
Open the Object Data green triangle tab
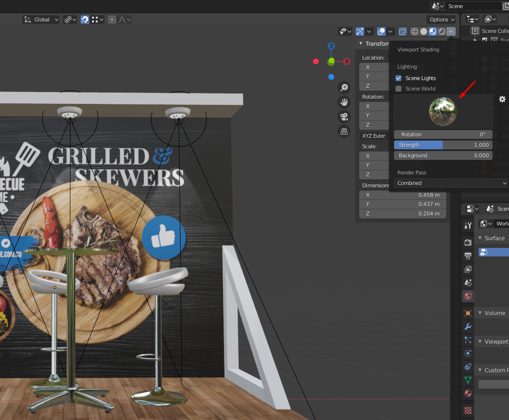468,380
